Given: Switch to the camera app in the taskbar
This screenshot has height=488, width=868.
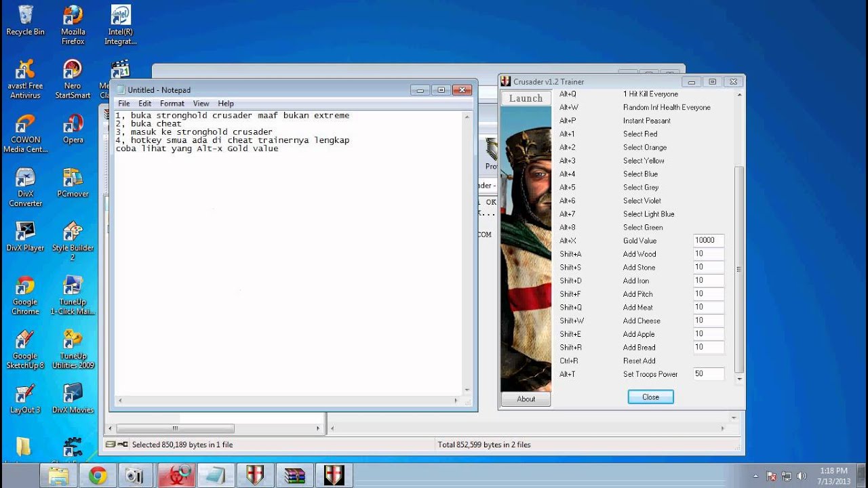Looking at the screenshot, I should pyautogui.click(x=136, y=476).
